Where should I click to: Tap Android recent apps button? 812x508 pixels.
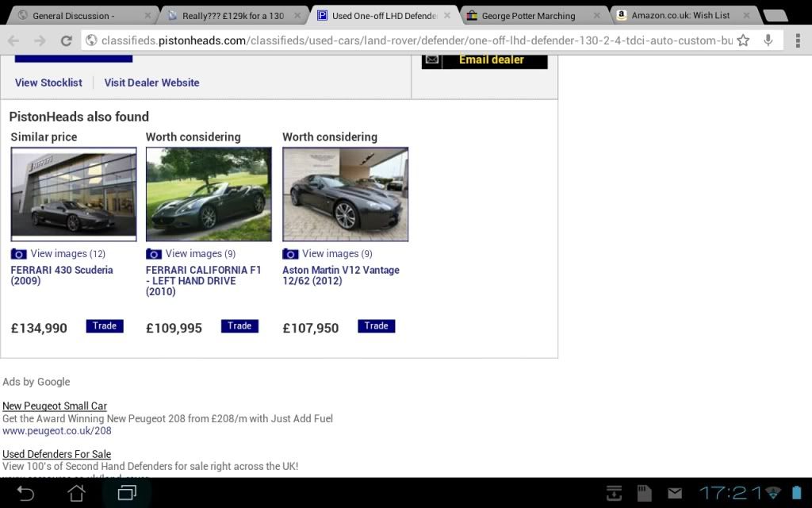[127, 493]
